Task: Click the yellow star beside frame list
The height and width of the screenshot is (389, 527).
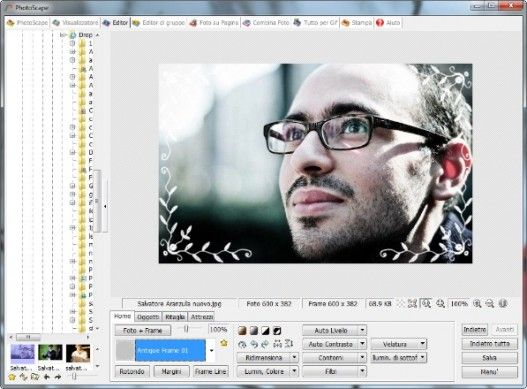Action: point(224,343)
